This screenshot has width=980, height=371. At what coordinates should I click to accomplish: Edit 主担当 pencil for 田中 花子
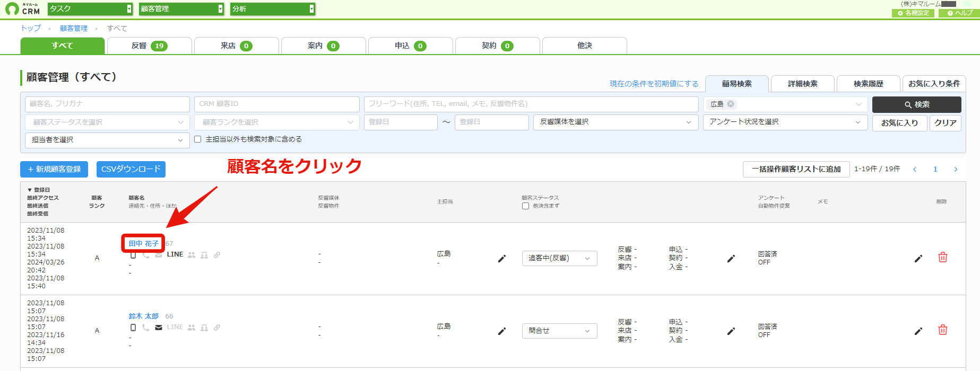pyautogui.click(x=502, y=259)
